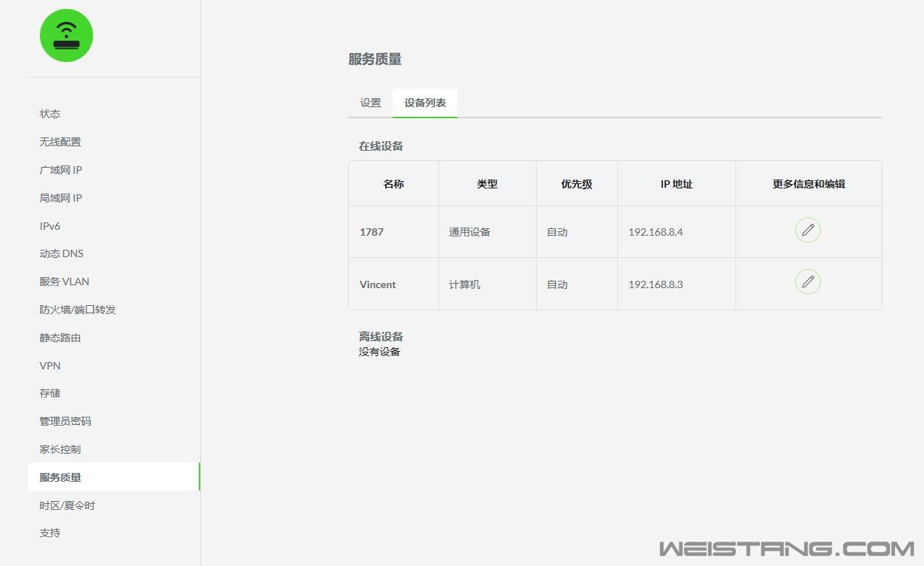Click the edit pencil for device Vincent
924x566 pixels.
coord(808,282)
